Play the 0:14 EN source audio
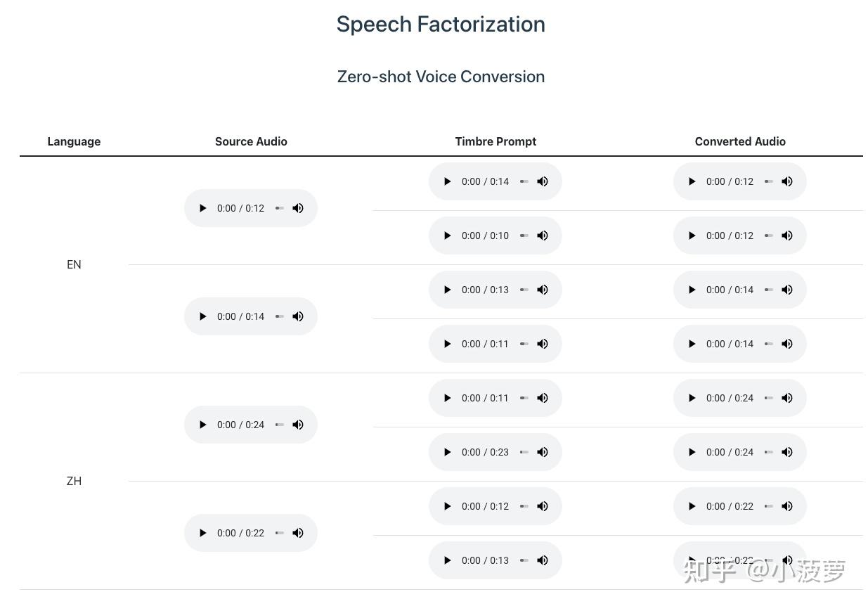Image resolution: width=868 pixels, height=606 pixels. pyautogui.click(x=203, y=316)
